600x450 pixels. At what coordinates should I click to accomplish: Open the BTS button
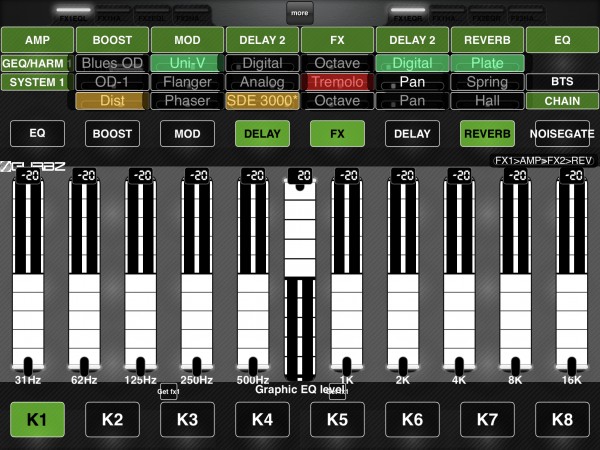(x=562, y=82)
